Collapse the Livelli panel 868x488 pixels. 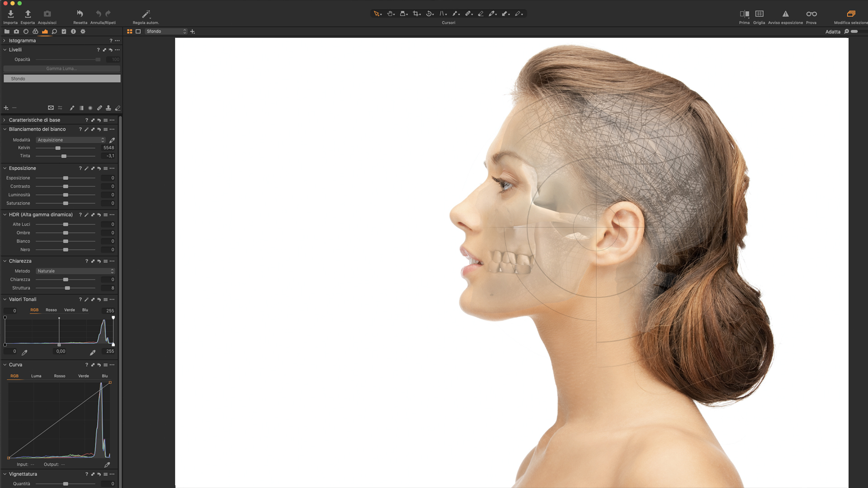pyautogui.click(x=5, y=50)
